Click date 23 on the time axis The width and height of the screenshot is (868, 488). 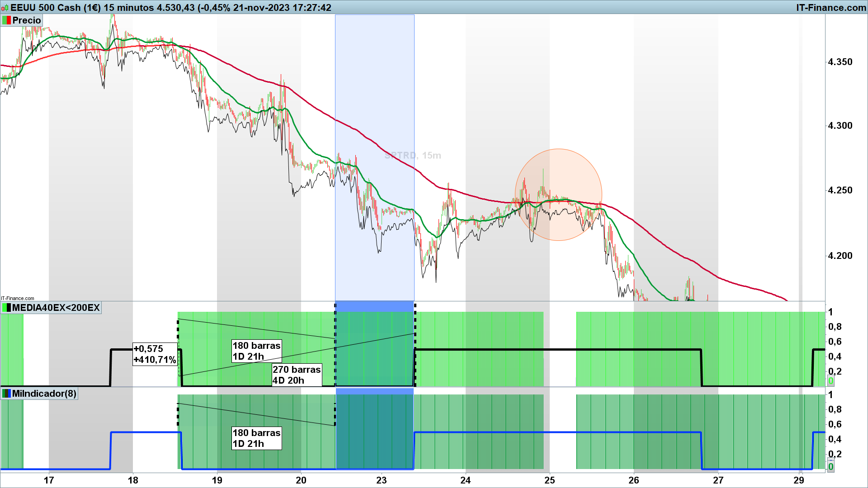point(382,480)
